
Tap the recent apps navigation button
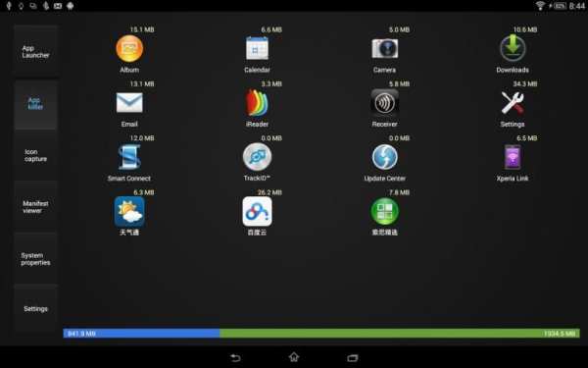(353, 357)
